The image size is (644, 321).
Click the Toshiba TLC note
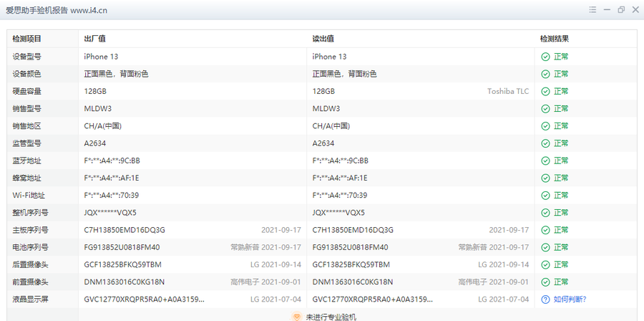[x=508, y=91]
